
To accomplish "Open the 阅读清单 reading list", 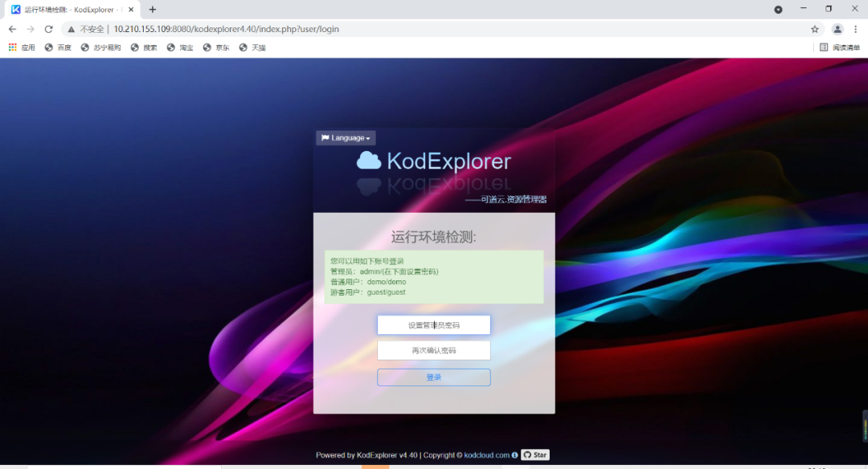I will (840, 47).
